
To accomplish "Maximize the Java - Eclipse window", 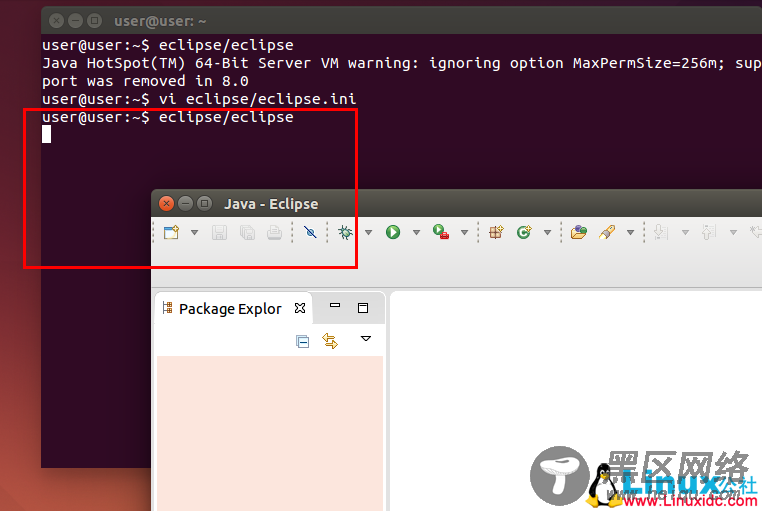I will point(205,204).
